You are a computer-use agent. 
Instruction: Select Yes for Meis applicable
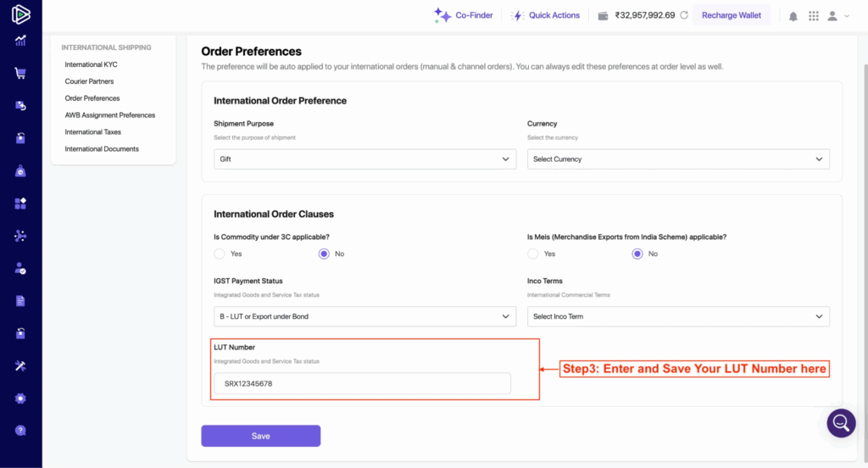tap(533, 253)
